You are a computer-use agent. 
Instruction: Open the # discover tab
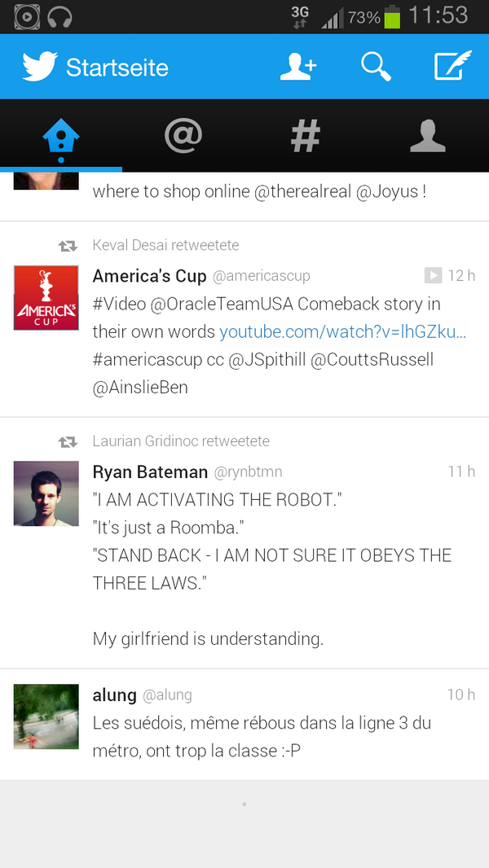(306, 136)
